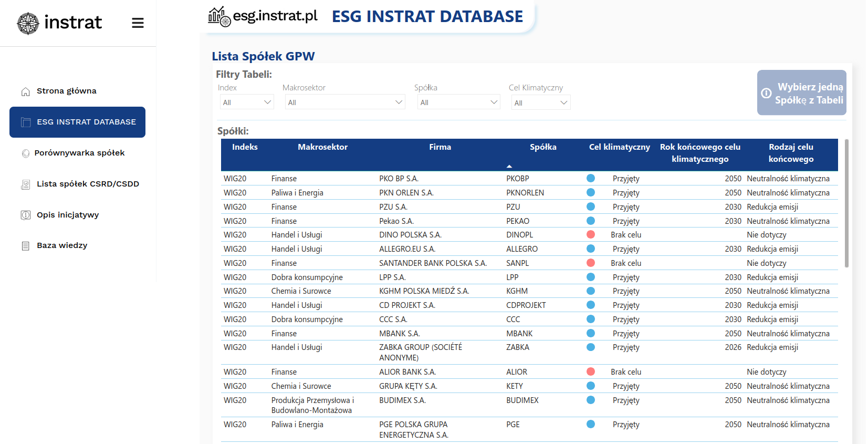868x444 pixels.
Task: Click the Lista Spółek GPW heading
Action: (x=263, y=56)
